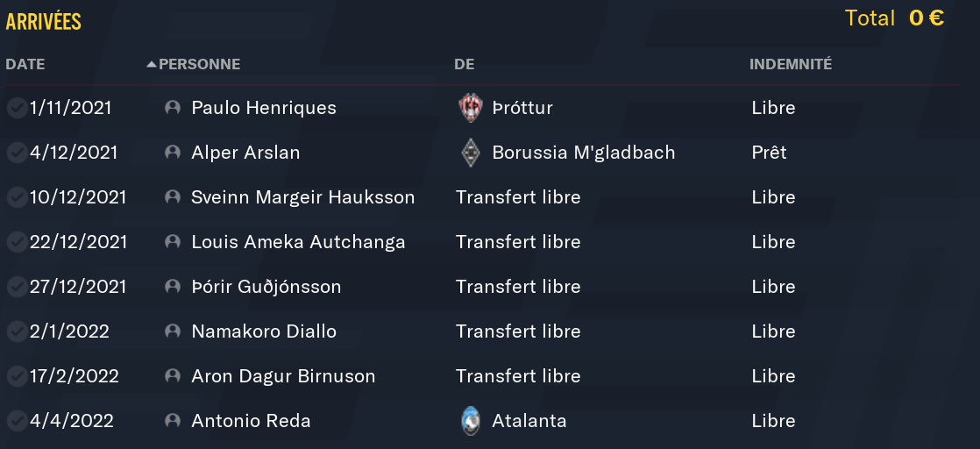Sort the table by Indemnité header
Screen dimensions: 980x449
[x=790, y=64]
